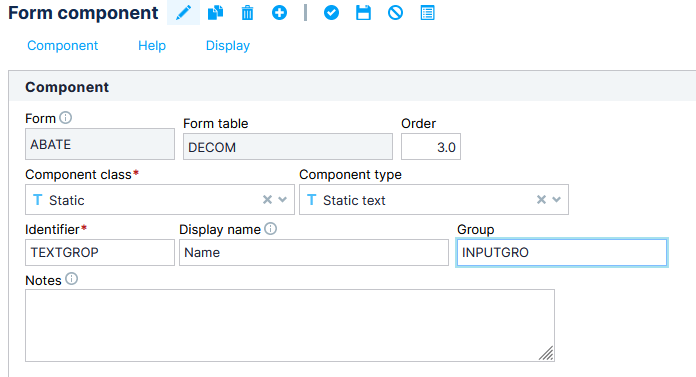Click the Group label

[x=475, y=230]
